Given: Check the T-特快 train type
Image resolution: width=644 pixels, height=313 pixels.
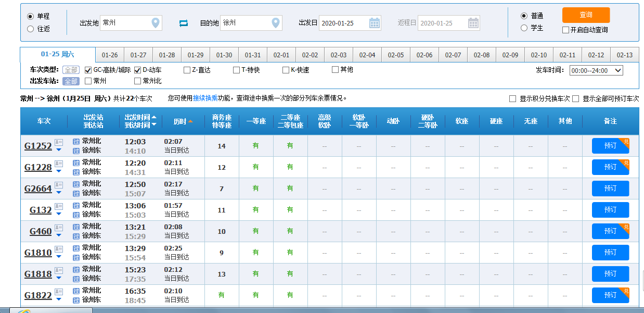Looking at the screenshot, I should coord(236,70).
